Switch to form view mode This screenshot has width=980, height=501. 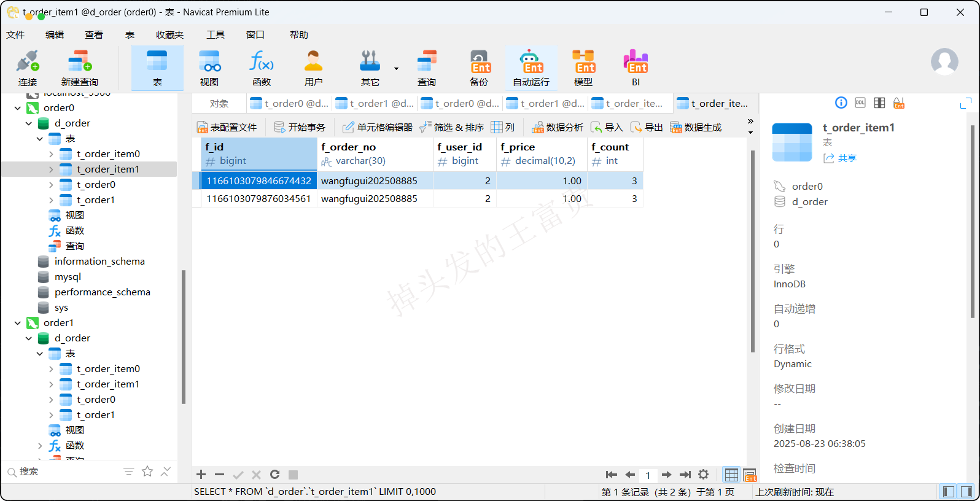750,475
